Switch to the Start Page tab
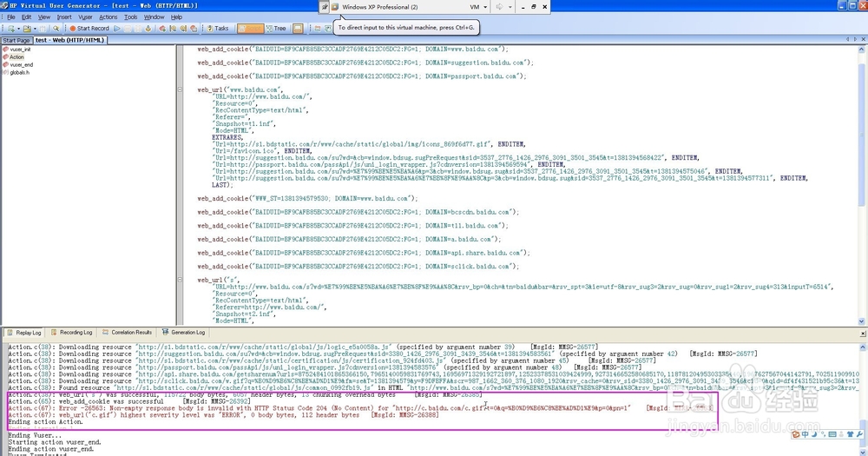Screen dimensions: 868x456 coord(16,41)
